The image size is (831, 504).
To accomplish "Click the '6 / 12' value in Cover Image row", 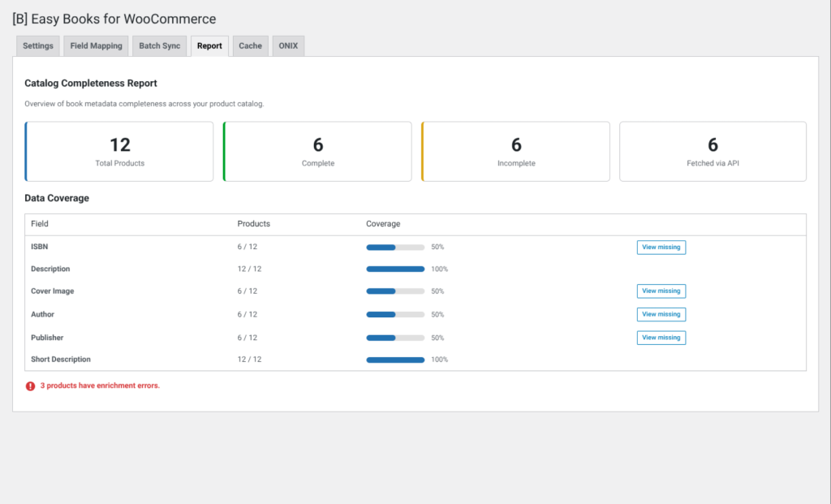I will point(248,291).
